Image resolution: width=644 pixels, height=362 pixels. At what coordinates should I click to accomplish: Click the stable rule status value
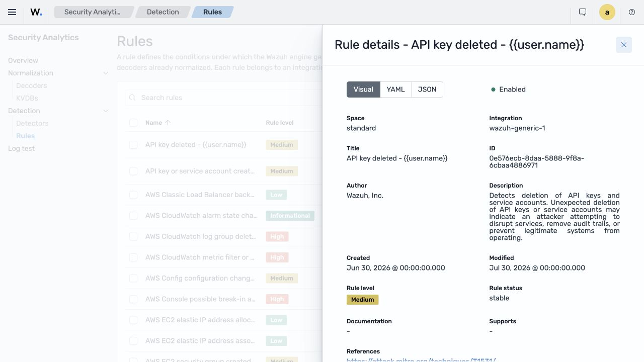click(499, 298)
